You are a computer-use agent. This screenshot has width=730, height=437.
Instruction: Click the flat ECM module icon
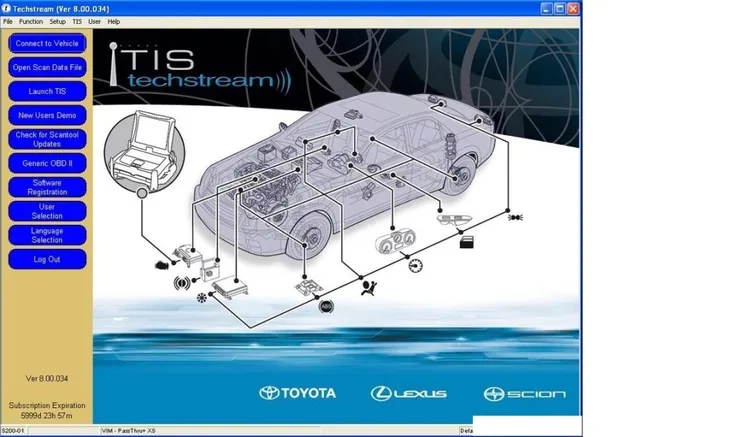[x=230, y=287]
